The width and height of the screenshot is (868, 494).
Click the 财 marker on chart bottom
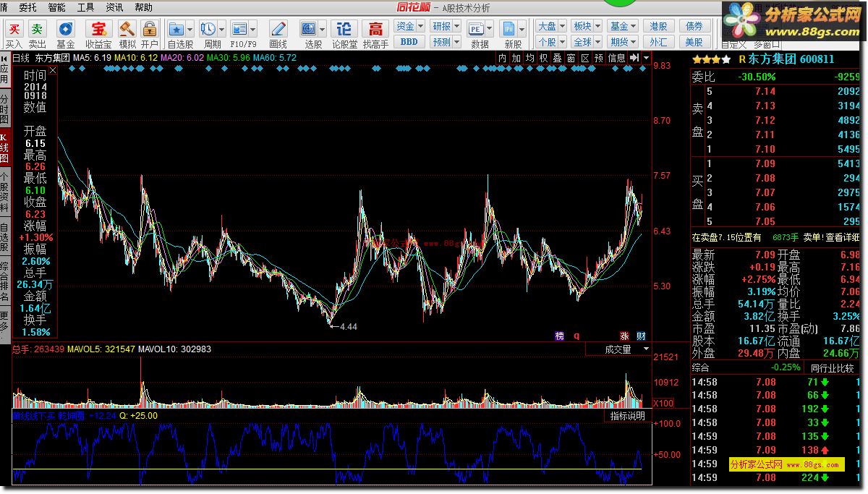[641, 336]
